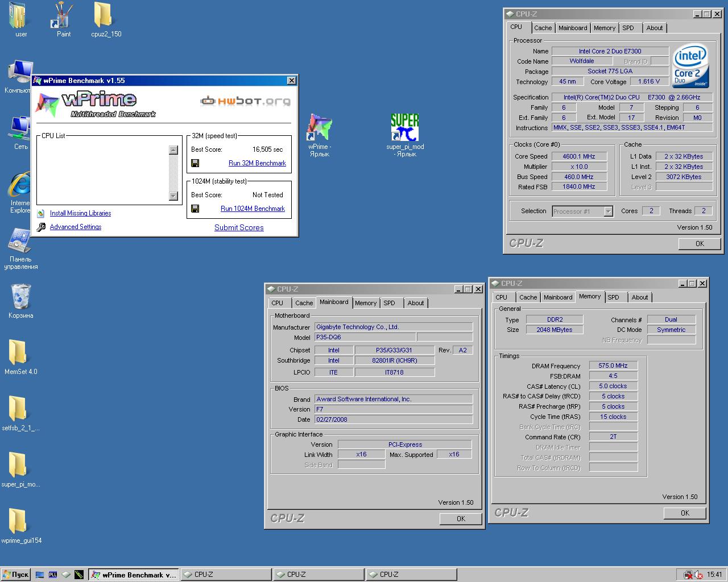Click the taskbar clock showing 15:41
728x582 pixels.
point(715,575)
